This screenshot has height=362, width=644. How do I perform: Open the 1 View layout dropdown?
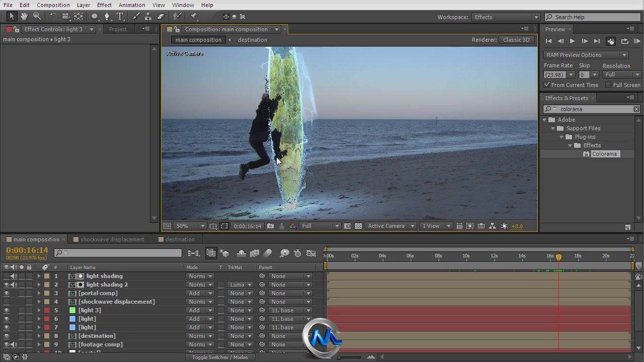coord(436,226)
